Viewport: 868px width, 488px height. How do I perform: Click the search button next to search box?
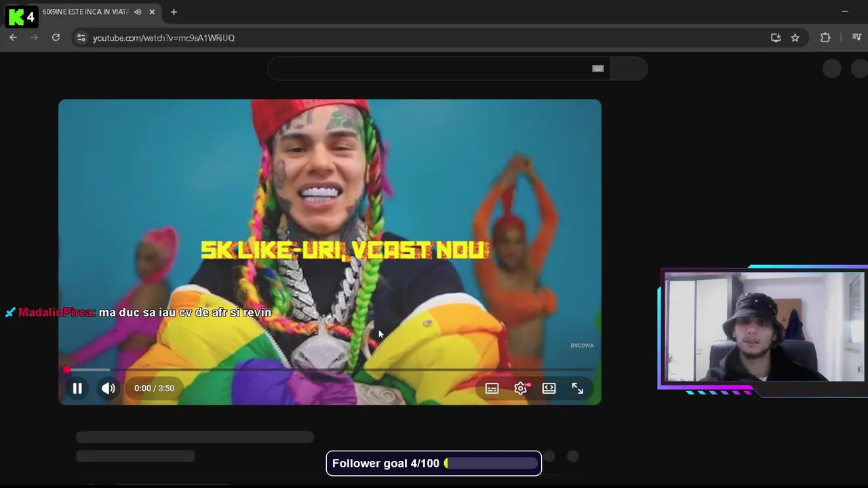629,68
